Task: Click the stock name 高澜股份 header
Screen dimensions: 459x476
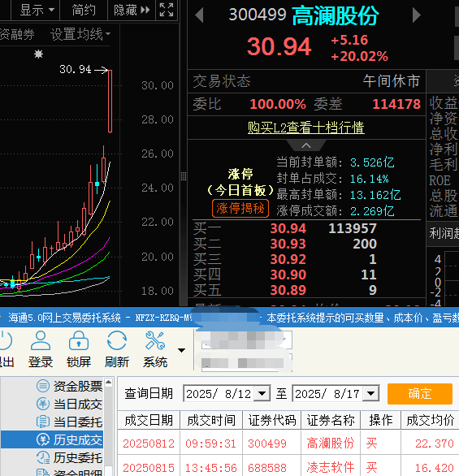Action: pyautogui.click(x=336, y=15)
